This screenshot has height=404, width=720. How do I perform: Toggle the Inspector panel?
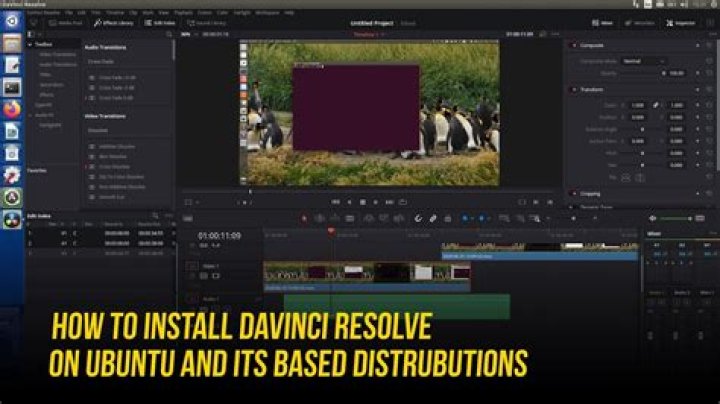coord(681,23)
